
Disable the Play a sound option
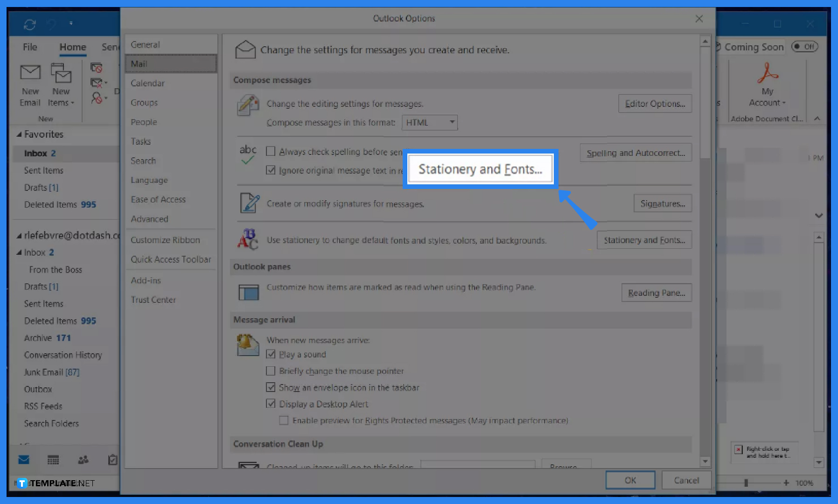point(271,354)
